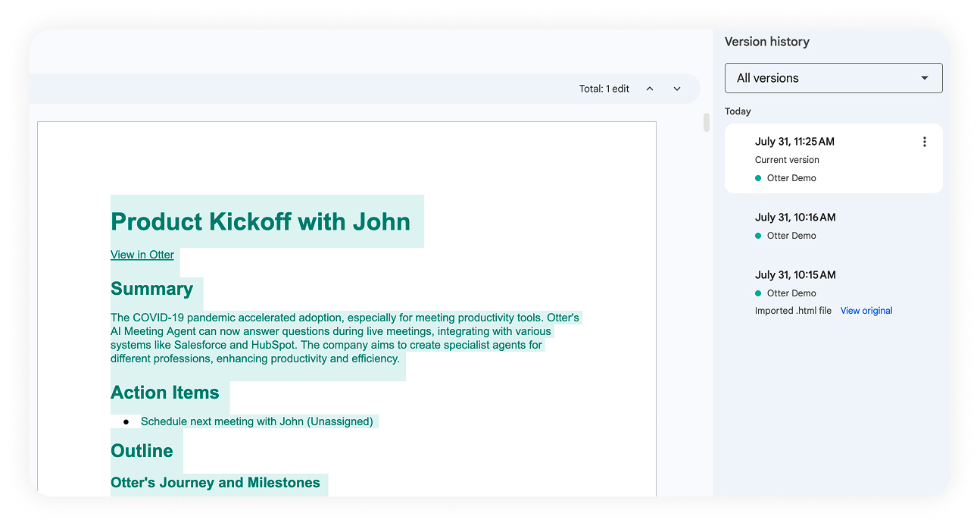
Task: Click Otter's Journey and Milestones subheading
Action: 215,483
